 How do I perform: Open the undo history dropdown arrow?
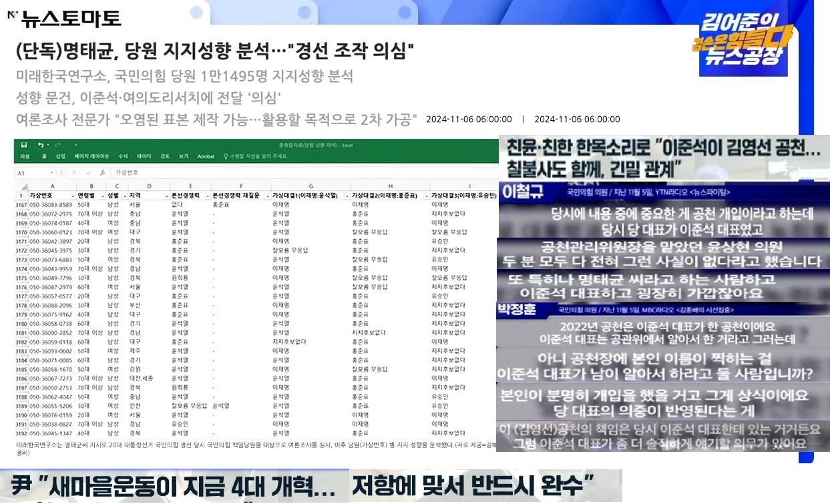pyautogui.click(x=48, y=145)
